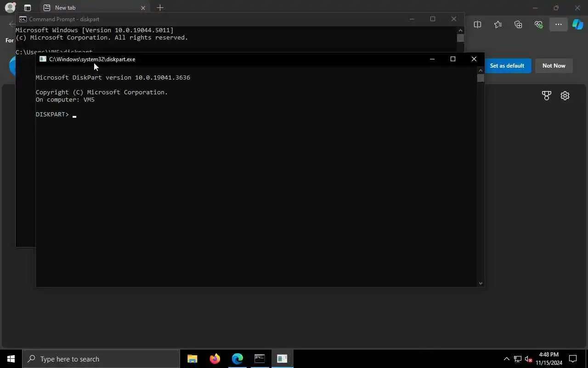Image resolution: width=588 pixels, height=368 pixels.
Task: Click the diskpart scrollbar down arrow
Action: pos(481,283)
